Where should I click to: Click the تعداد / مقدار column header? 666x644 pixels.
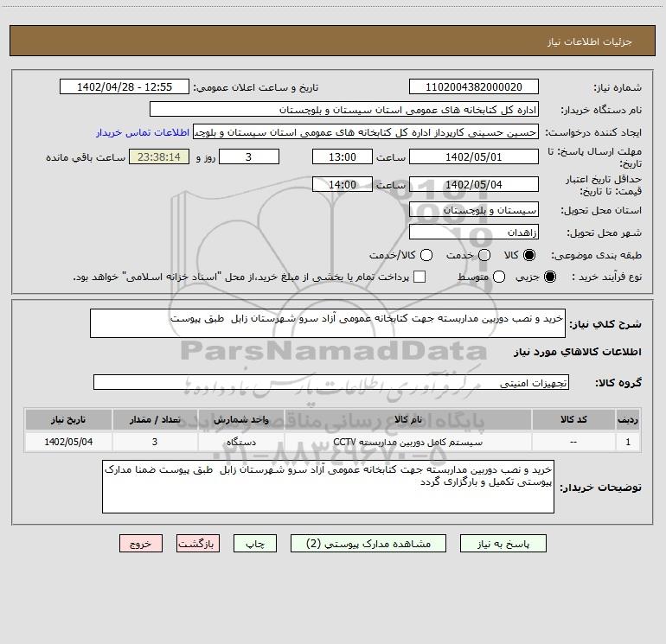click(x=155, y=419)
